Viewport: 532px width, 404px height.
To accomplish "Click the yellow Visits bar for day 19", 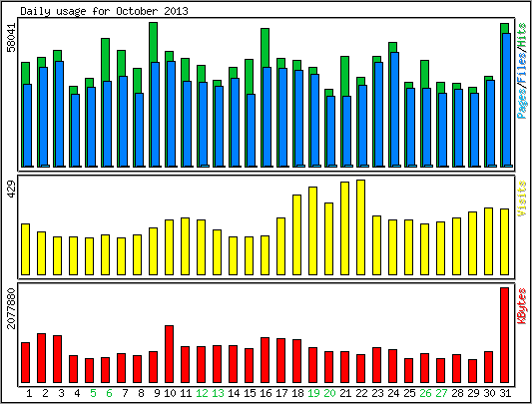I will [312, 230].
